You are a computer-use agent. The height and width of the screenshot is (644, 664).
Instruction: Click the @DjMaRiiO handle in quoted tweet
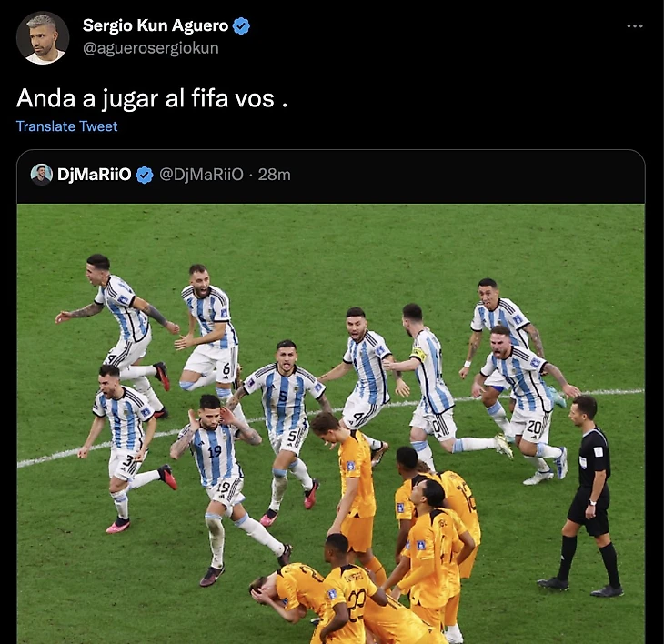click(x=202, y=175)
